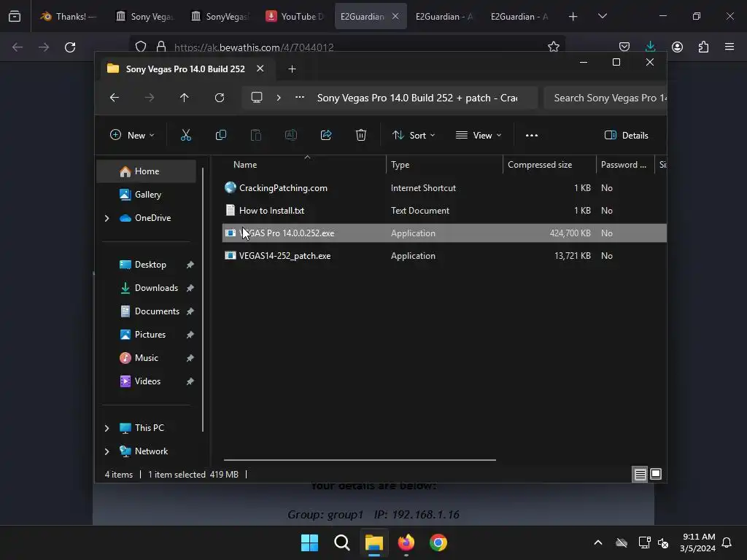The height and width of the screenshot is (560, 747).
Task: Show hidden icons in the system tray
Action: point(598,542)
